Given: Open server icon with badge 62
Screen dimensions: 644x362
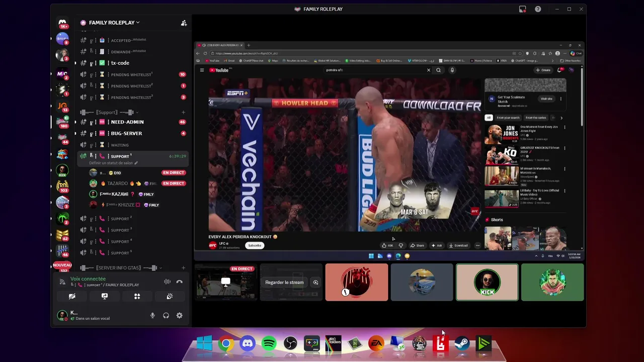Looking at the screenshot, I should [62, 235].
